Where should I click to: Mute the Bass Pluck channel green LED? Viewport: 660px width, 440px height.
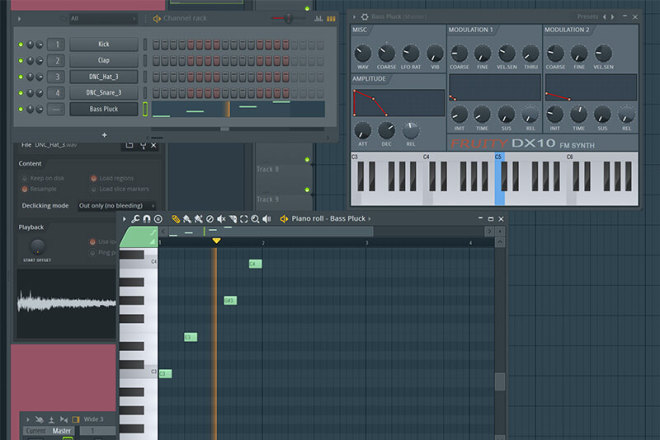pyautogui.click(x=21, y=109)
